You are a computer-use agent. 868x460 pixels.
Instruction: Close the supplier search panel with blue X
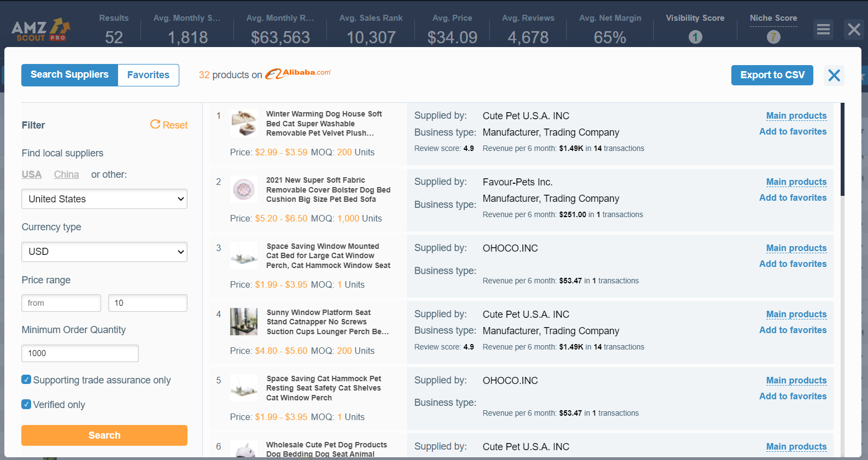834,75
